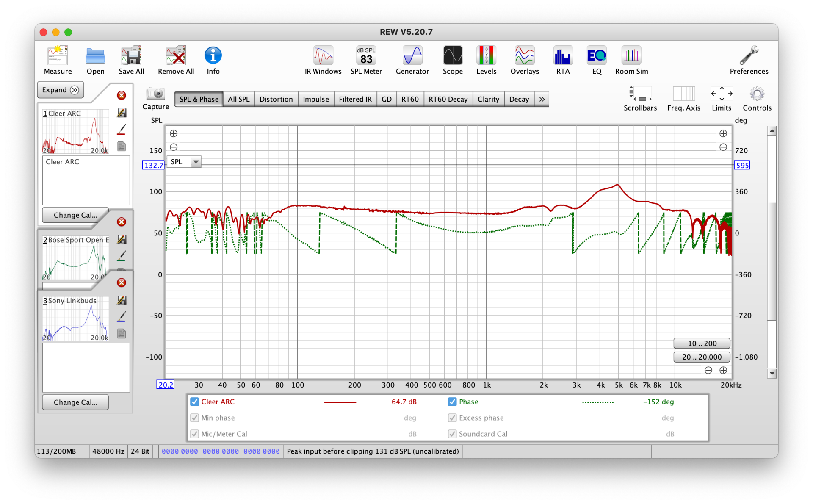Image resolution: width=813 pixels, height=504 pixels.
Task: Change trace colour for Sony Linkbuds
Action: pos(122,317)
